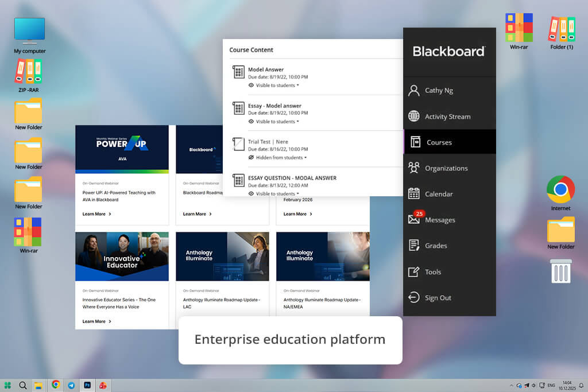This screenshot has height=392, width=588.
Task: Open Organizations in sidebar
Action: pos(450,168)
